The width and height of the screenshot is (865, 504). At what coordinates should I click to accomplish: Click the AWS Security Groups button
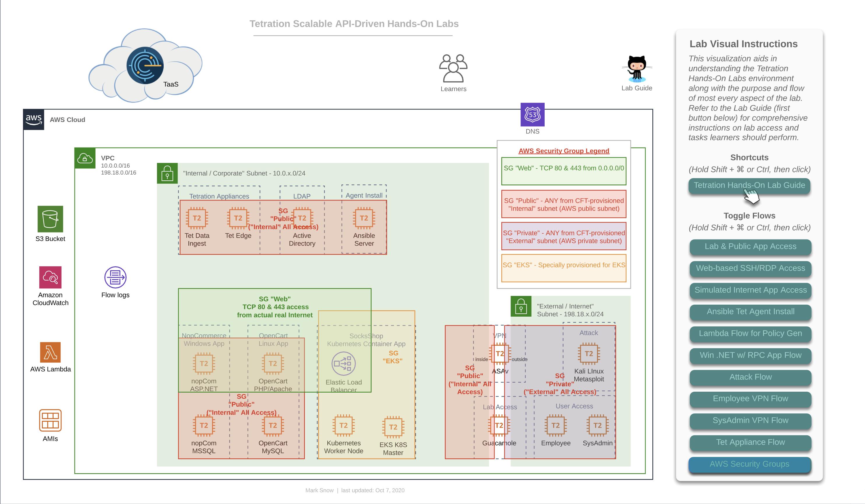pos(749,465)
